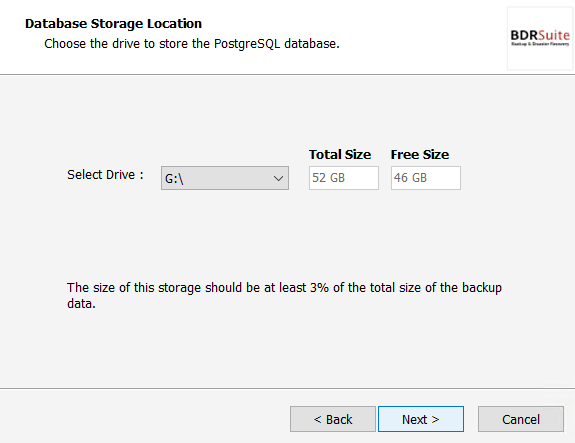Click the Free Size column heading
Image resolution: width=575 pixels, height=443 pixels.
click(420, 155)
